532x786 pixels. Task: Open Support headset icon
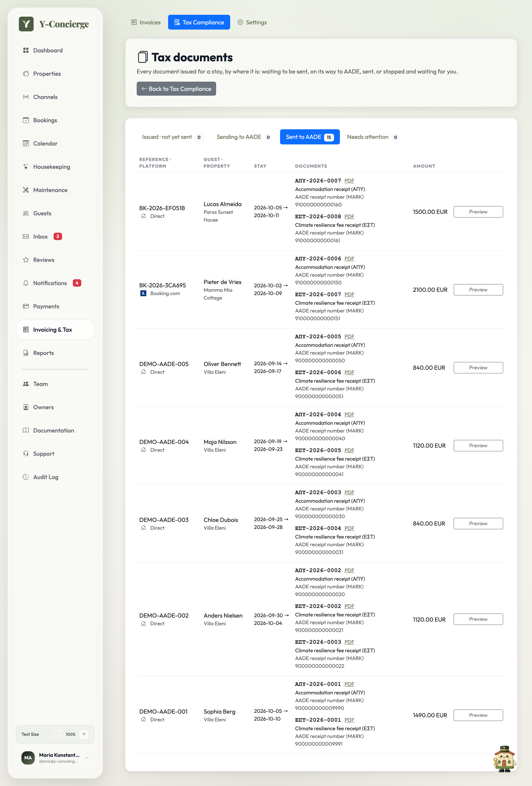pyautogui.click(x=26, y=454)
